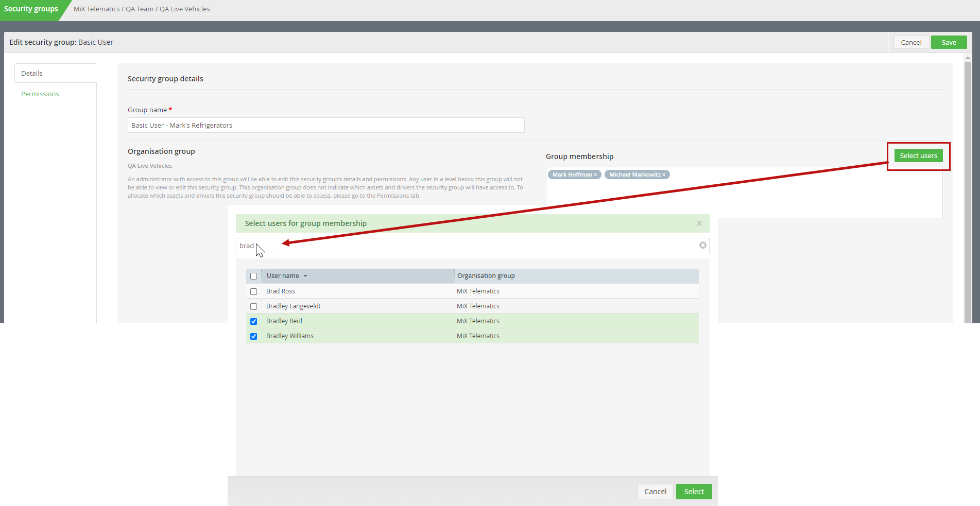
Task: Save the security group
Action: (x=949, y=42)
